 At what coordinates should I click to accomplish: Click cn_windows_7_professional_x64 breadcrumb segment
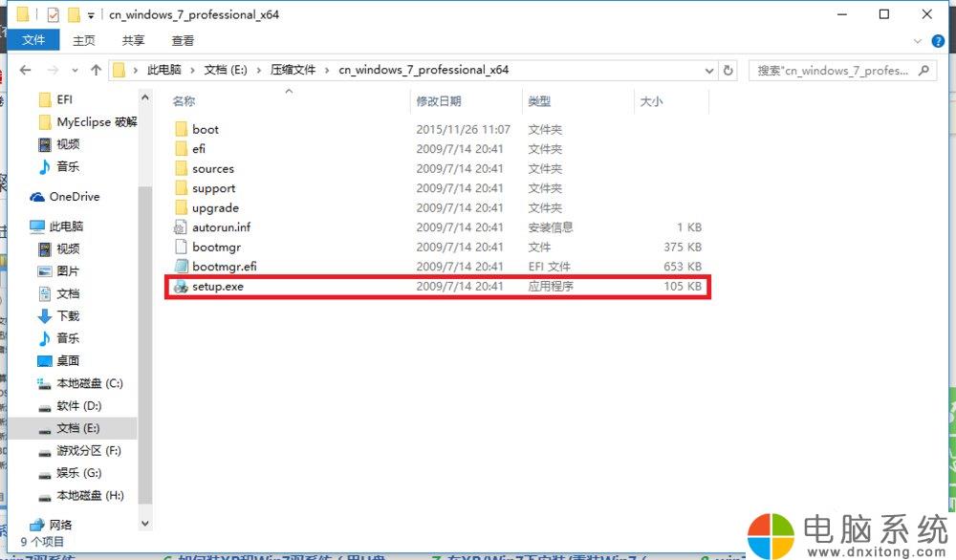click(424, 70)
